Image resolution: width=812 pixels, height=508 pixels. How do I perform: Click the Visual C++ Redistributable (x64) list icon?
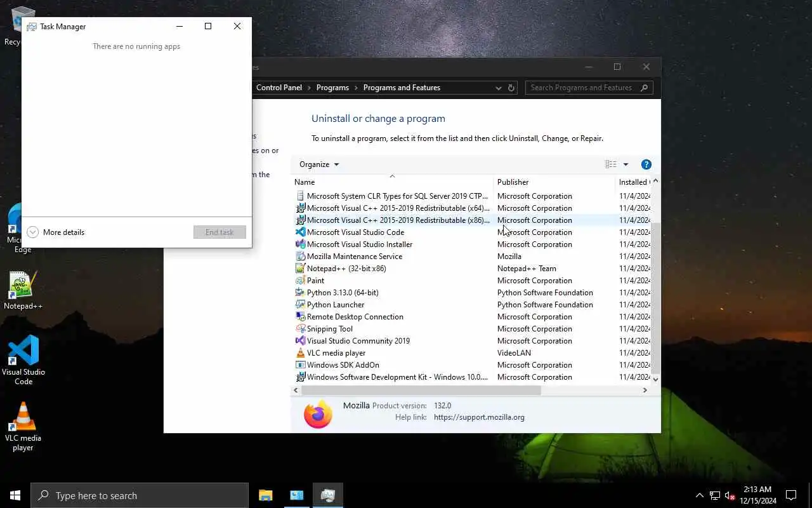(x=301, y=208)
